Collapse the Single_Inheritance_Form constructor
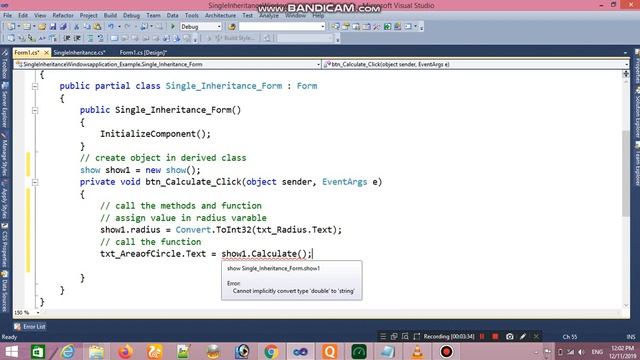The width and height of the screenshot is (640, 360). coord(35,110)
